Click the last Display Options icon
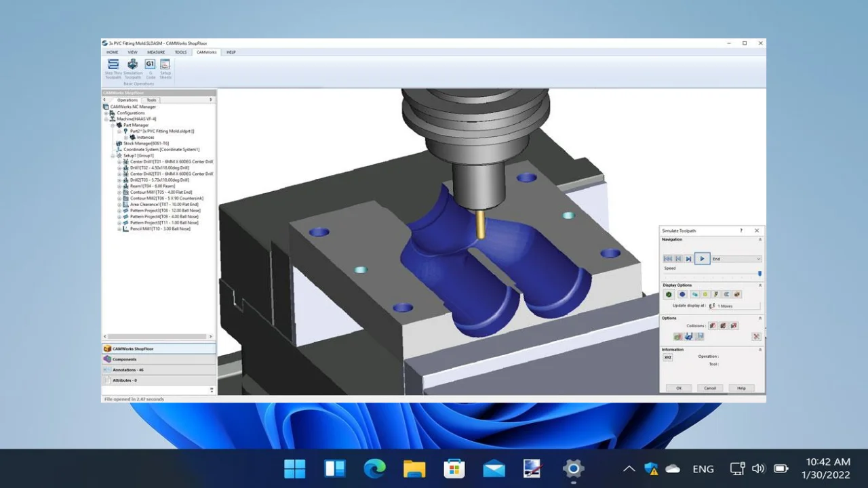868x488 pixels. (x=737, y=295)
